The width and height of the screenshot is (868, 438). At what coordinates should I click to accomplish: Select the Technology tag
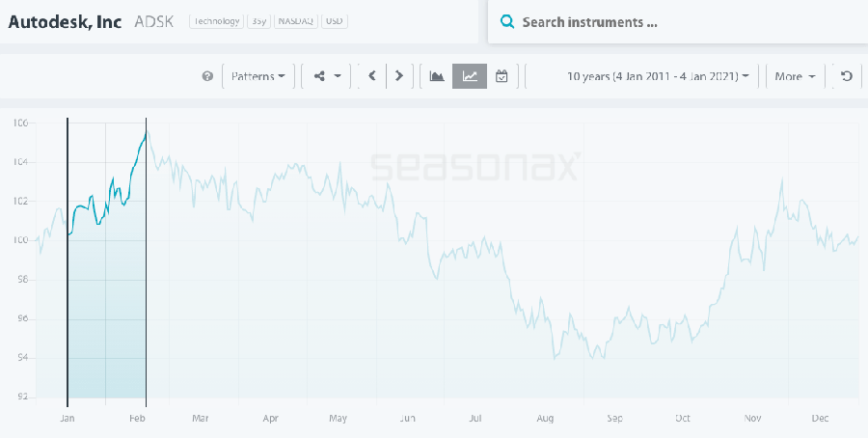coord(216,20)
